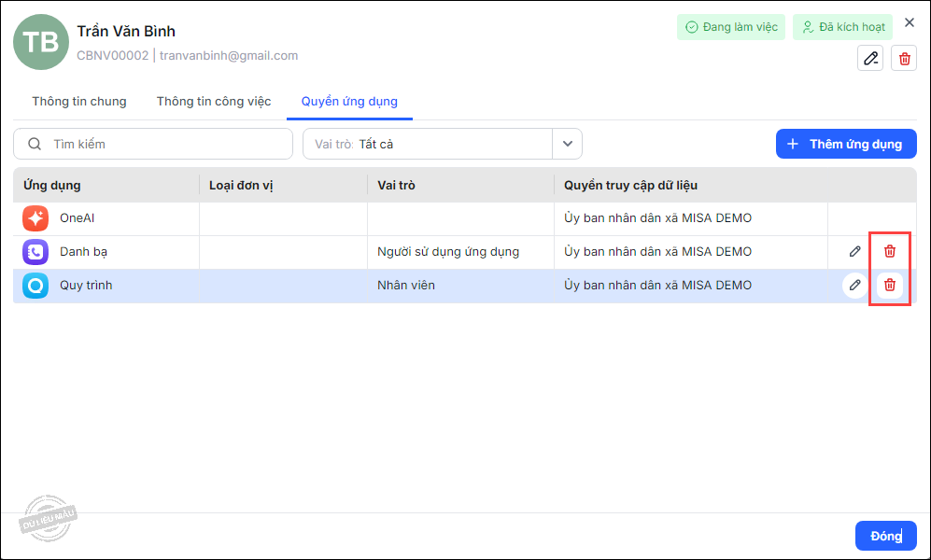
Task: Click the edit pencil icon in the profile header
Action: click(870, 59)
